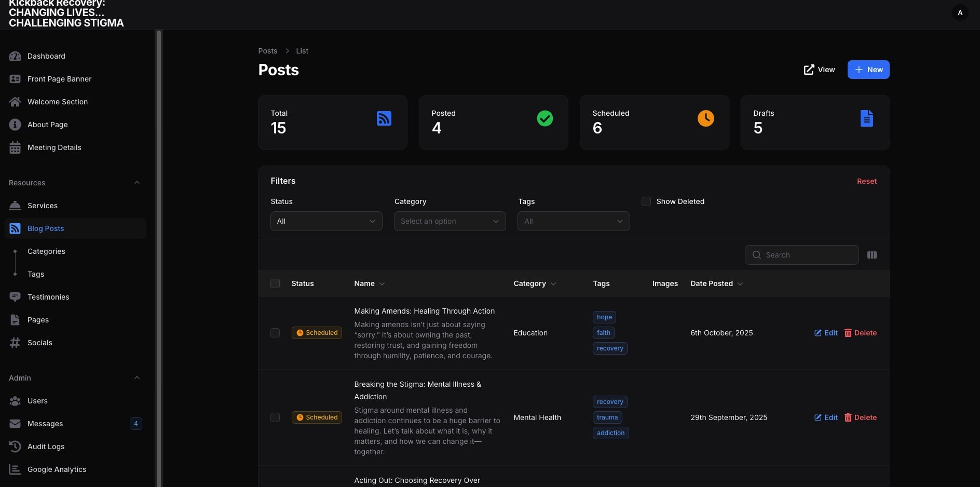The width and height of the screenshot is (980, 487).
Task: Open the Status filter dropdown
Action: click(326, 221)
